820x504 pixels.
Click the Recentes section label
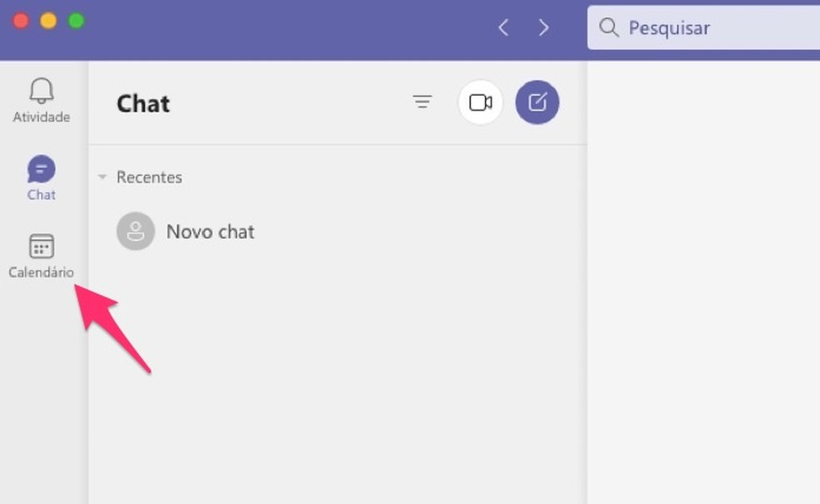pos(149,177)
